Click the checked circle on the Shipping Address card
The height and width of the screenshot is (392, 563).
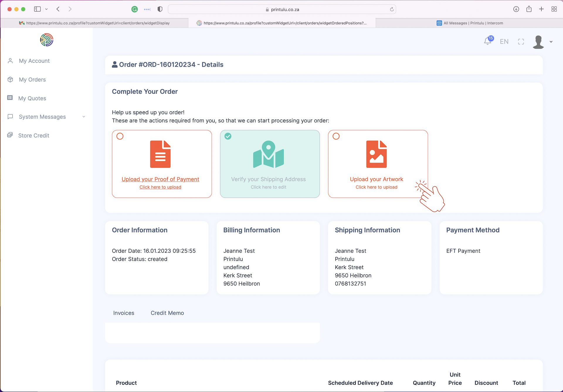228,136
